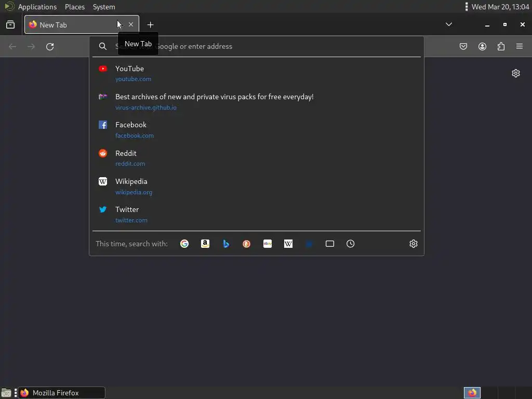This screenshot has height=399, width=532.
Task: Click the Firefox workspace switcher thumbnail
Action: (x=472, y=393)
